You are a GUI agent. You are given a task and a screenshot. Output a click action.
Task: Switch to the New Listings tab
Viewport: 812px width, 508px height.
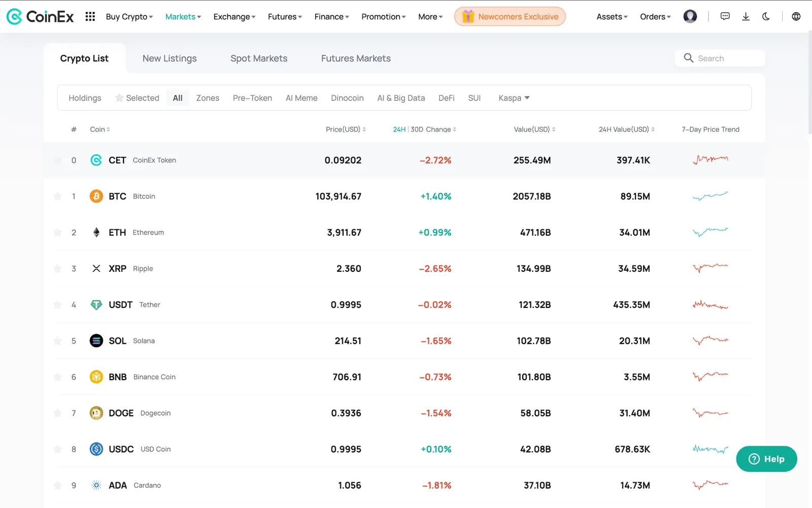click(170, 58)
